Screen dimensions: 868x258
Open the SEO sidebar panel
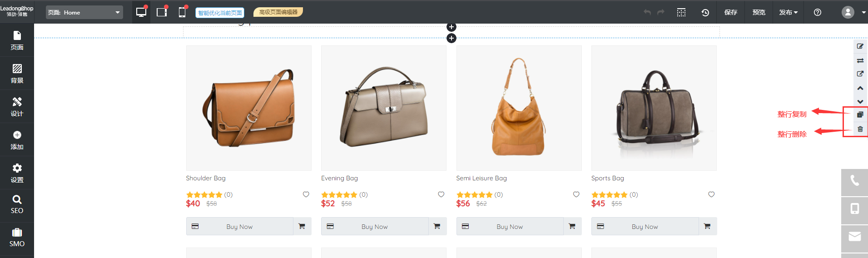[x=17, y=205]
